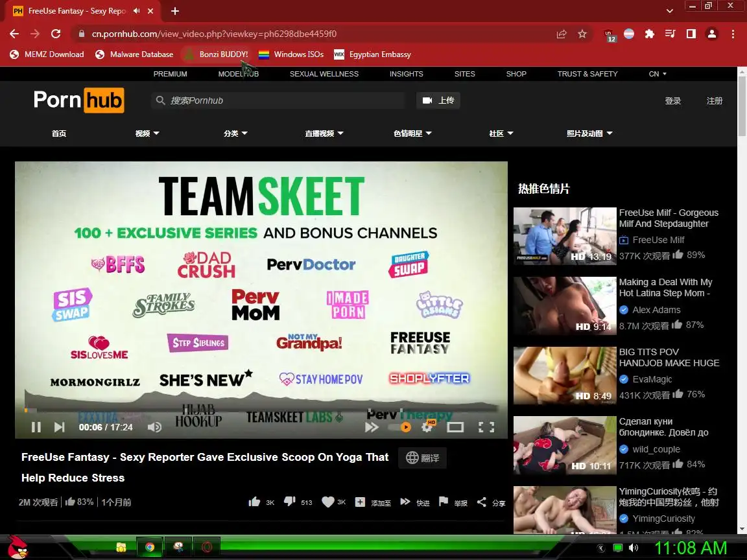Switch player to theater mode
This screenshot has height=560, width=747.
click(x=455, y=427)
